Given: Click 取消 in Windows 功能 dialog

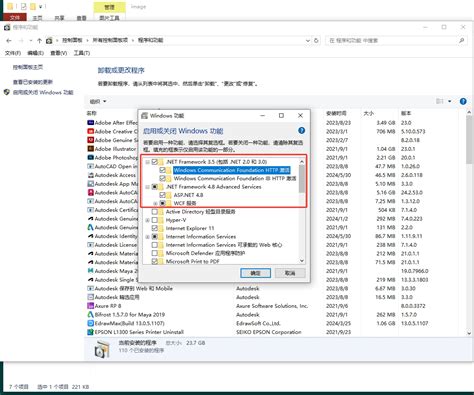Looking at the screenshot, I should point(290,273).
